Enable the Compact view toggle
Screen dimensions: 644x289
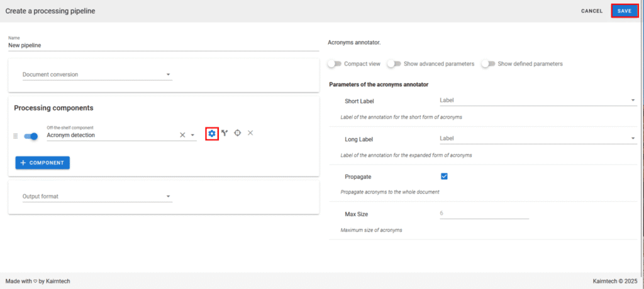pyautogui.click(x=334, y=63)
